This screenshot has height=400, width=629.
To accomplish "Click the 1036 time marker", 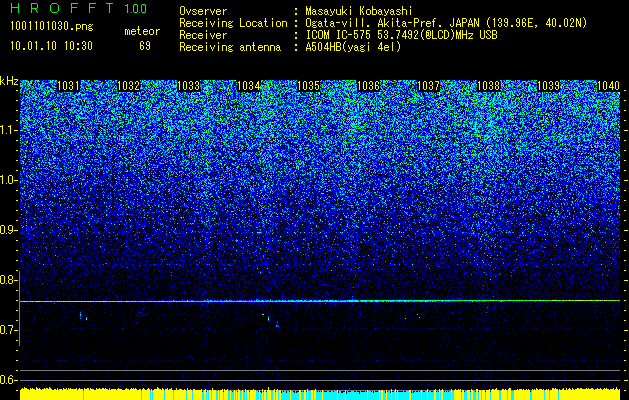I will click(x=368, y=86).
